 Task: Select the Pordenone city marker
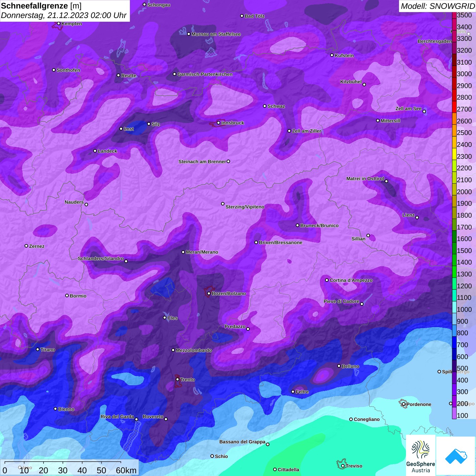(x=404, y=404)
